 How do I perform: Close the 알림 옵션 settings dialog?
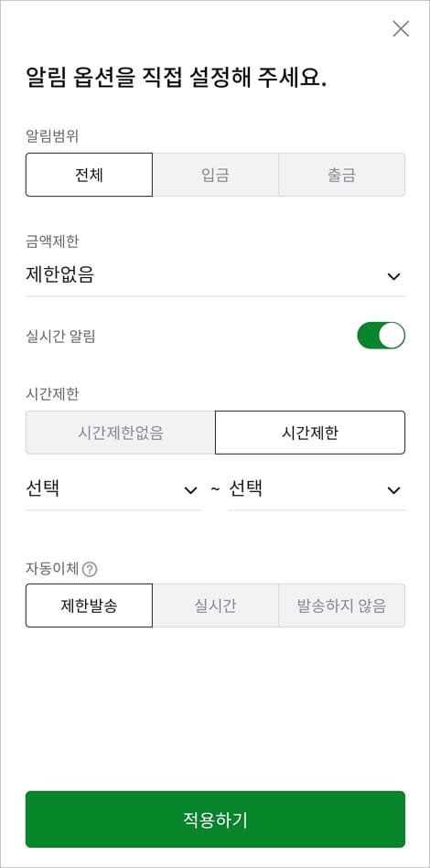401,28
